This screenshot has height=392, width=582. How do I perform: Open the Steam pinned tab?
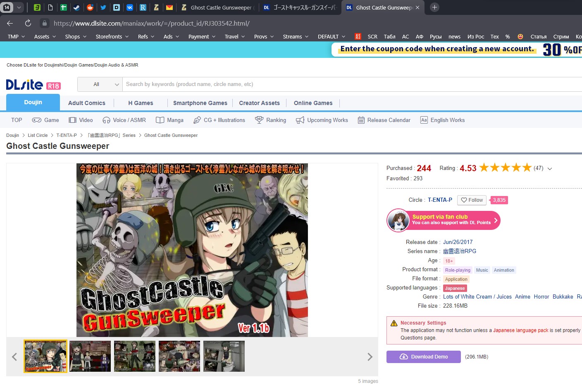tap(76, 7)
